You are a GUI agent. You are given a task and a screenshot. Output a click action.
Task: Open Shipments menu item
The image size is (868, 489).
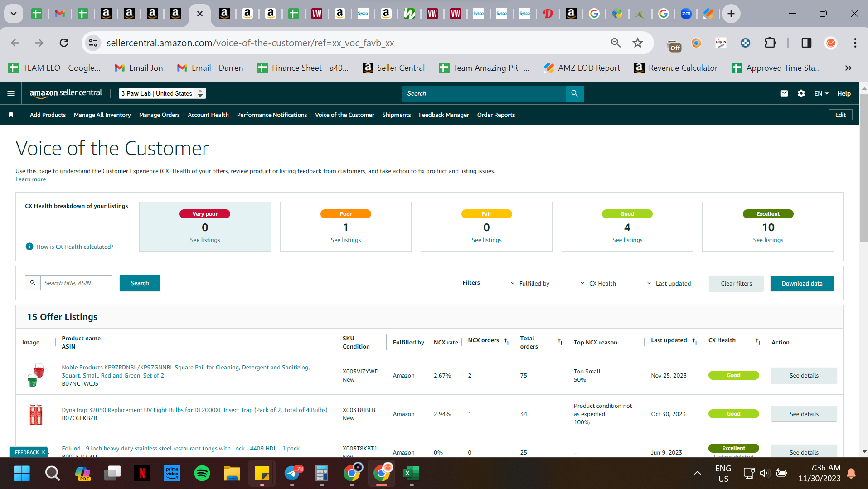(x=396, y=115)
